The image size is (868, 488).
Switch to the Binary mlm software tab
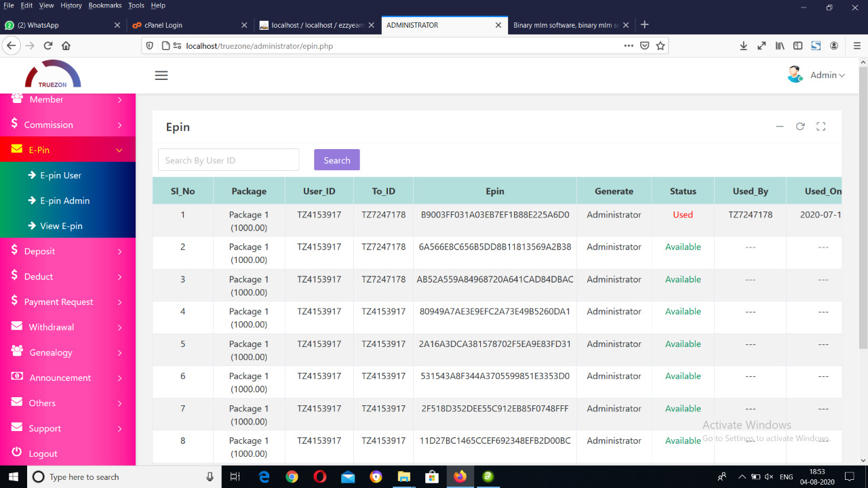pos(572,25)
